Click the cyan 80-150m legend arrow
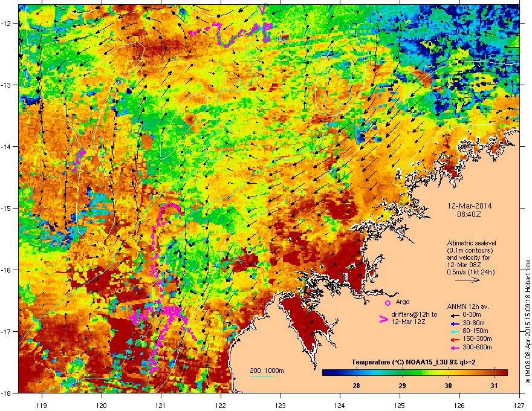Image resolution: width=532 pixels, height=411 pixels. click(454, 331)
